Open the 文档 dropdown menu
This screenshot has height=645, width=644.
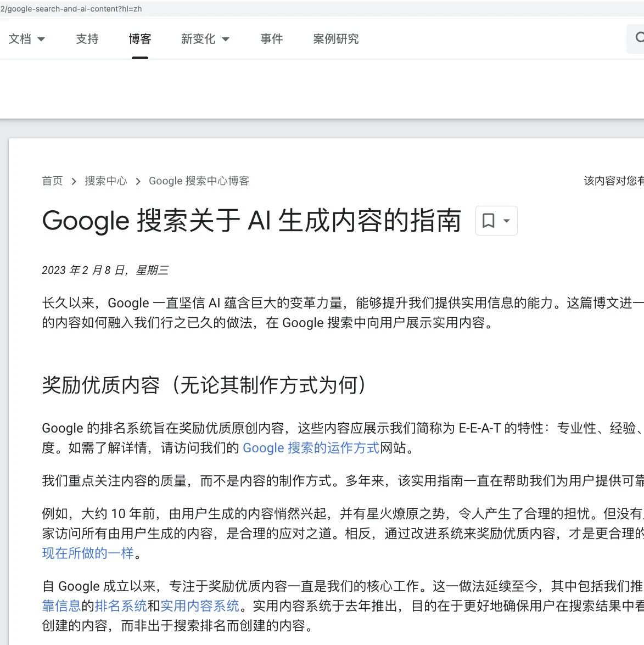[x=26, y=39]
